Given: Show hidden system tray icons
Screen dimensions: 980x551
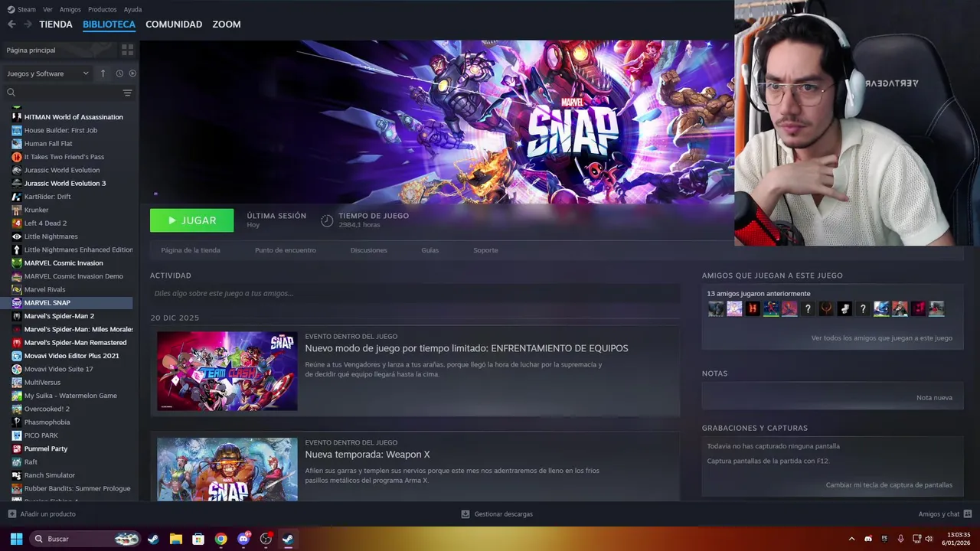Looking at the screenshot, I should pyautogui.click(x=851, y=539).
